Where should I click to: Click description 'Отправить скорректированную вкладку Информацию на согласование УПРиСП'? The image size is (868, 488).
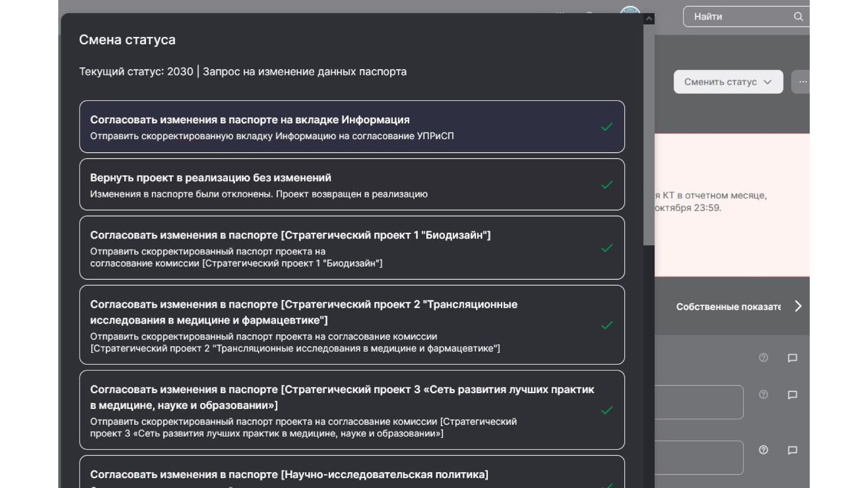(x=272, y=136)
